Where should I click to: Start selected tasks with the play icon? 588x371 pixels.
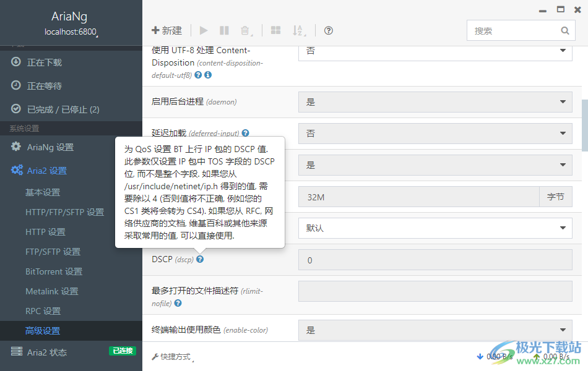click(x=204, y=30)
